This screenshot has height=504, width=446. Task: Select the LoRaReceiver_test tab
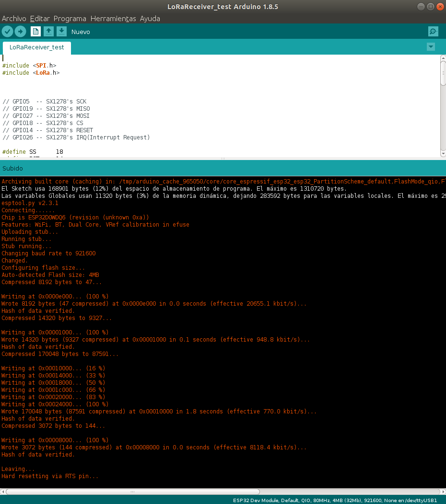pyautogui.click(x=36, y=47)
